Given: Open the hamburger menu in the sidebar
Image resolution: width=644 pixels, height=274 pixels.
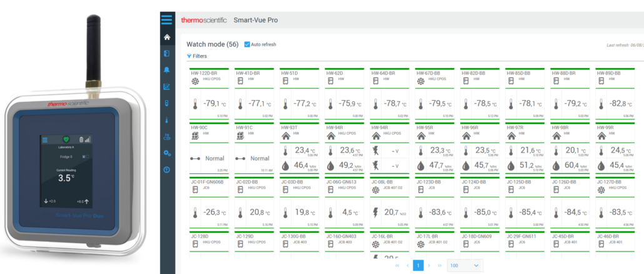Looking at the screenshot, I should click(166, 19).
